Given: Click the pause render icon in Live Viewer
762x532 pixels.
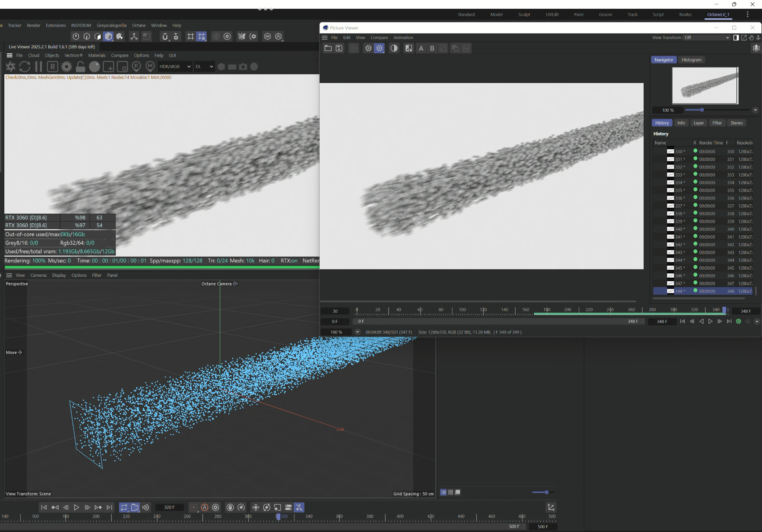Looking at the screenshot, I should [x=39, y=67].
